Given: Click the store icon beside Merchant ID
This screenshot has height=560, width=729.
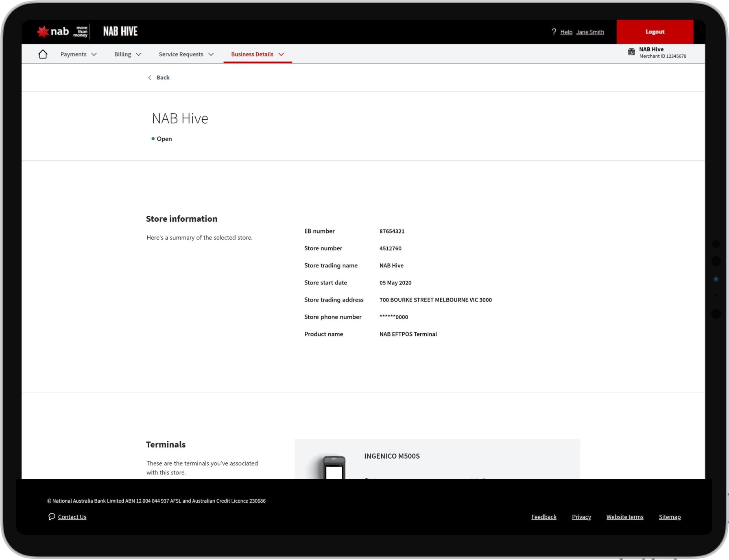Looking at the screenshot, I should coord(631,52).
